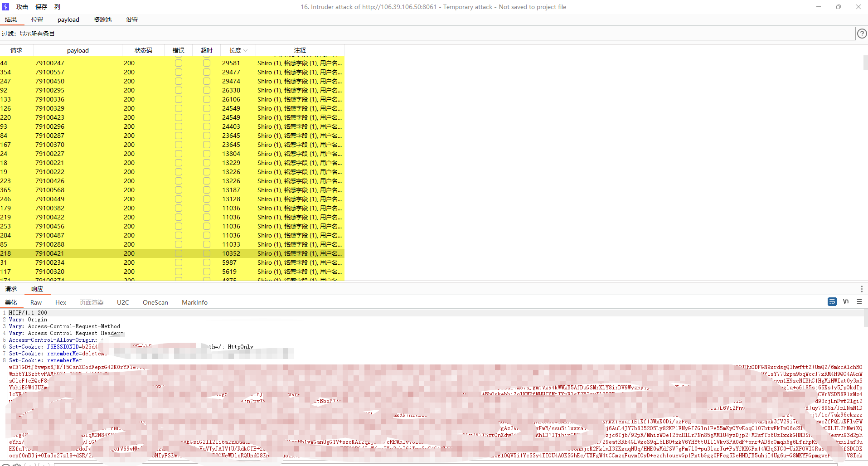Click request number 253 in the results table
This screenshot has width=868, height=466.
pos(5,226)
